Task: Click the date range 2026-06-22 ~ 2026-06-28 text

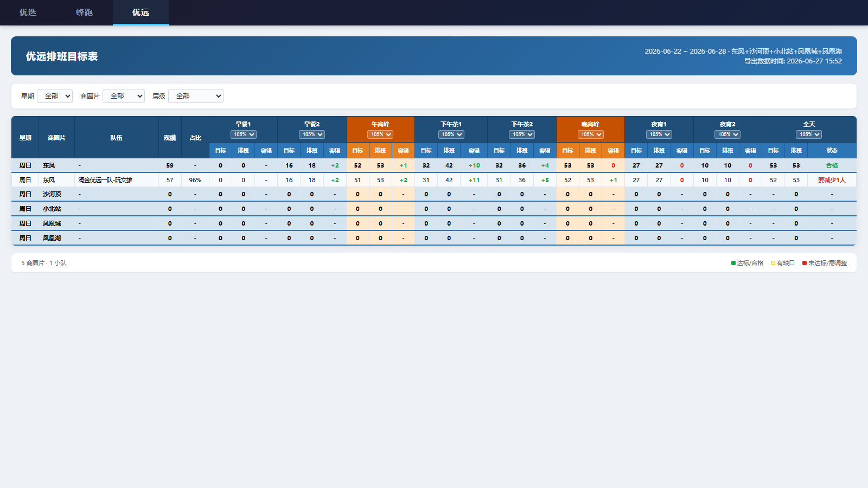Action: 685,52
